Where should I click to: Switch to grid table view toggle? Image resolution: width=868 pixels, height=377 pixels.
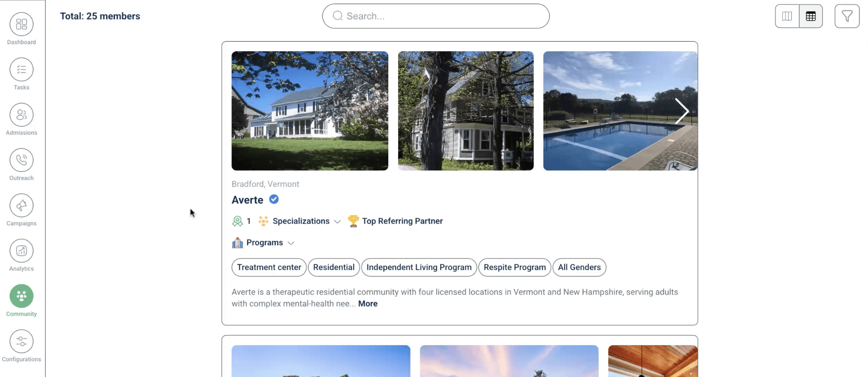coord(811,16)
